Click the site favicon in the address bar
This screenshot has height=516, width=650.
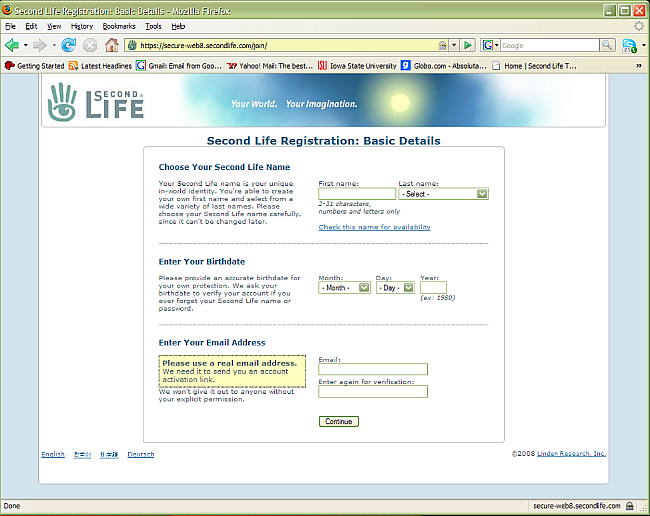[132, 45]
